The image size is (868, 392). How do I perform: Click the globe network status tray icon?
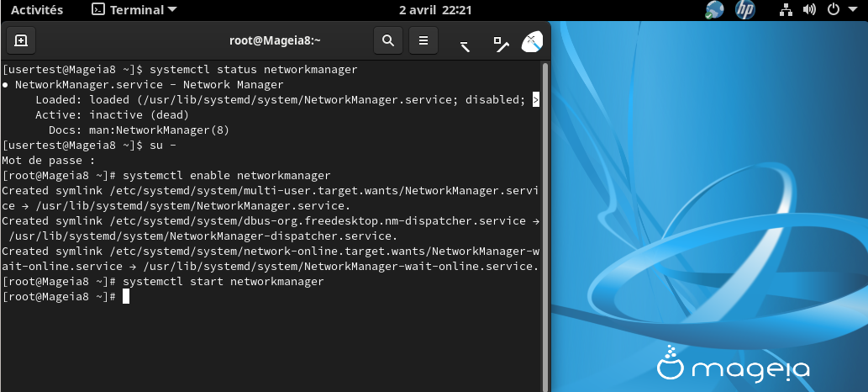(x=714, y=9)
